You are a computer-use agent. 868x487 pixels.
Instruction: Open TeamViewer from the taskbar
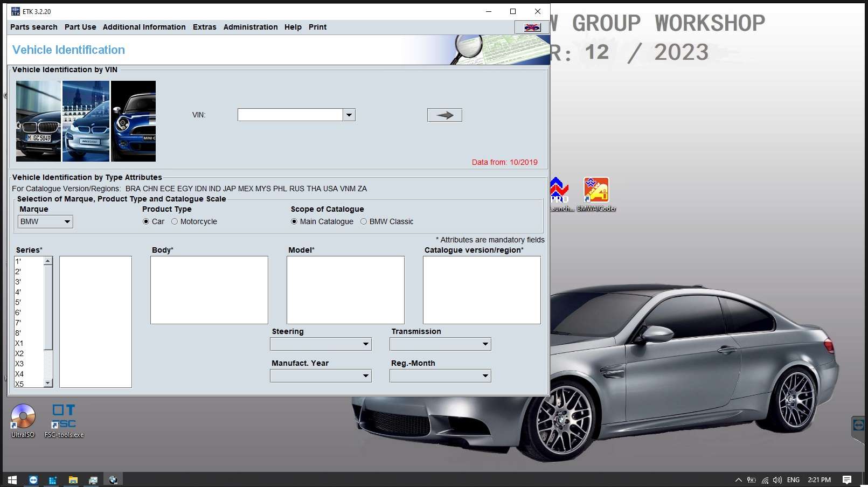33,479
